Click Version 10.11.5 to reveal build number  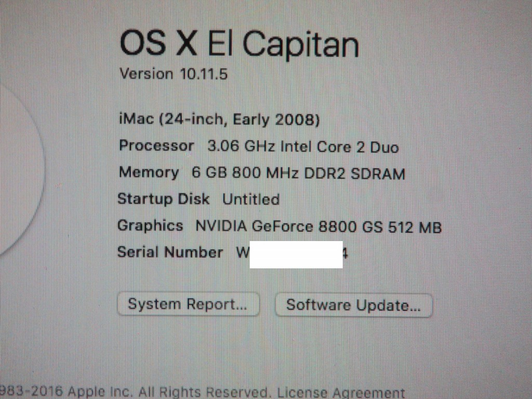pyautogui.click(x=174, y=74)
